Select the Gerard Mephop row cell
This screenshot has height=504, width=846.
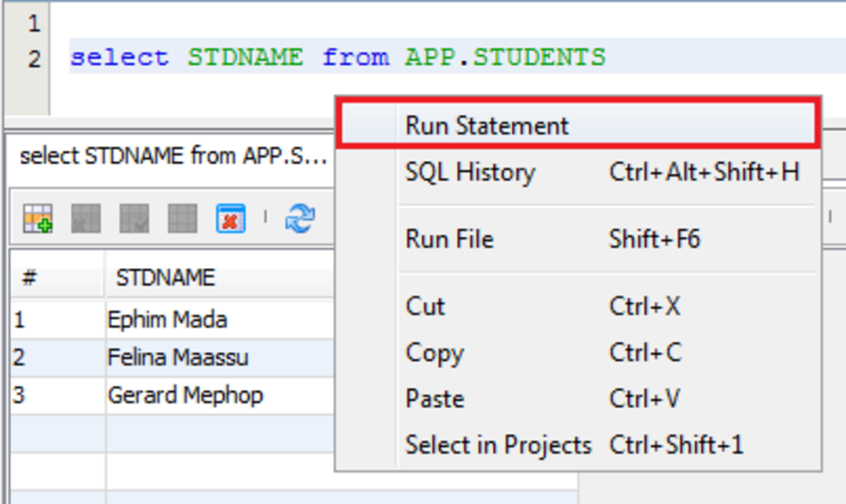[185, 395]
